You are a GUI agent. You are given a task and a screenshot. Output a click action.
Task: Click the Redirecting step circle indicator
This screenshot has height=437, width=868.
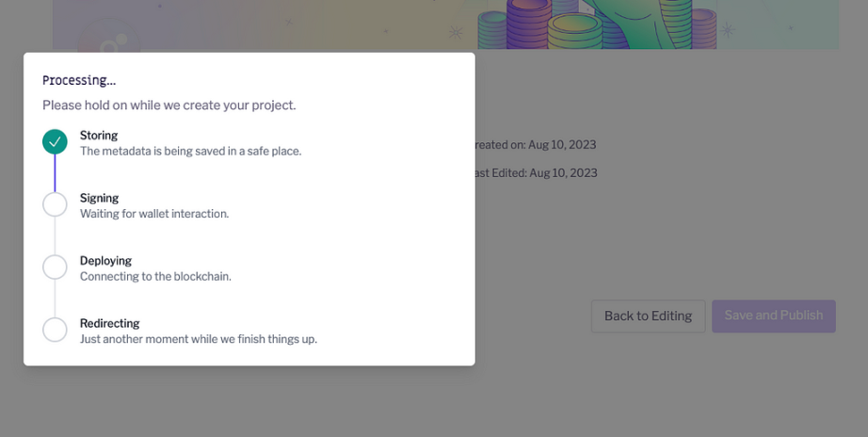[55, 330]
